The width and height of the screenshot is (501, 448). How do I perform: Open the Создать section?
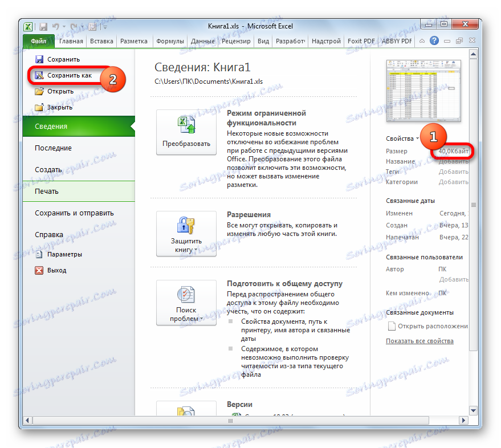coord(79,170)
